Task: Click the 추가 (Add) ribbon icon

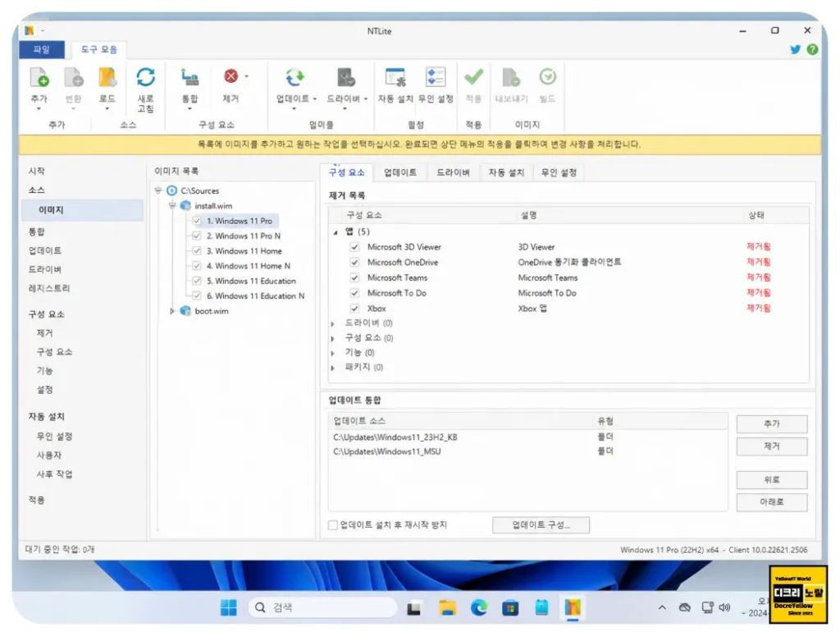Action: [39, 79]
